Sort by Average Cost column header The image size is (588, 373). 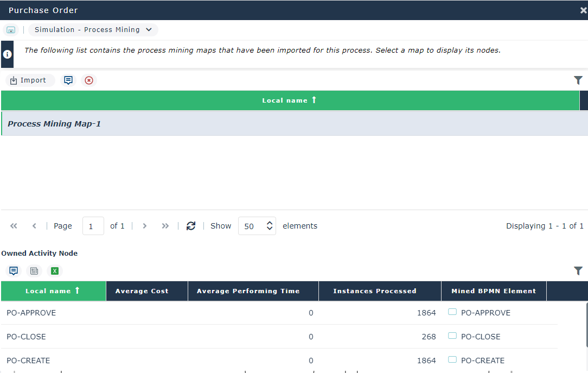[142, 291]
